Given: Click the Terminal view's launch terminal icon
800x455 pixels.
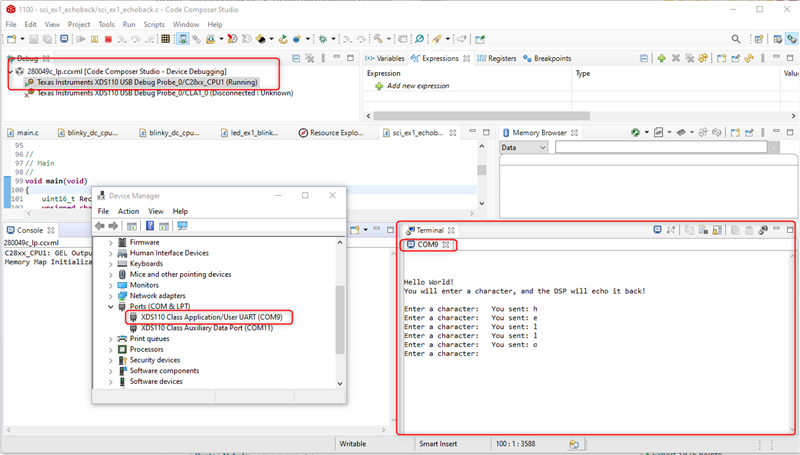Looking at the screenshot, I should (658, 230).
